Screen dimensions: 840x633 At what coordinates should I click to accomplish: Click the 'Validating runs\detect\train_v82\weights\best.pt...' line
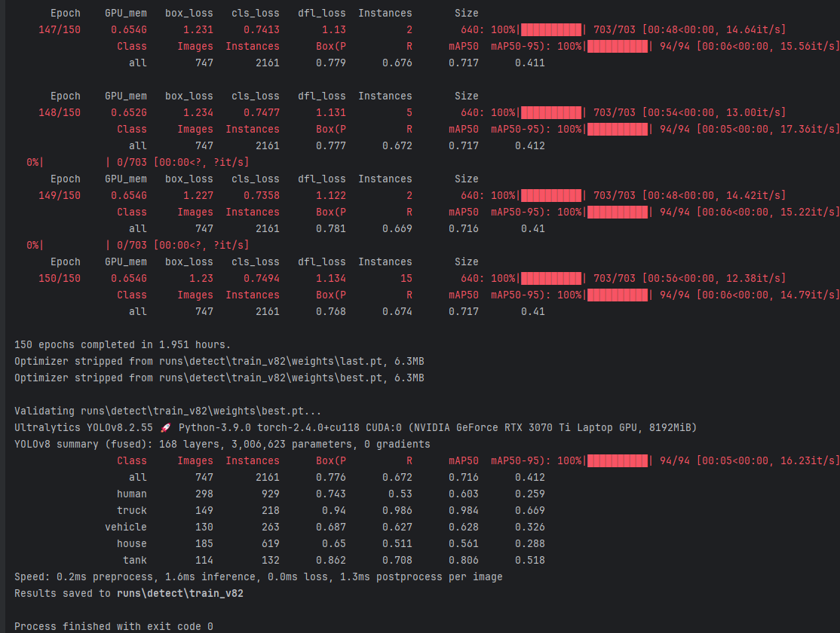(167, 411)
